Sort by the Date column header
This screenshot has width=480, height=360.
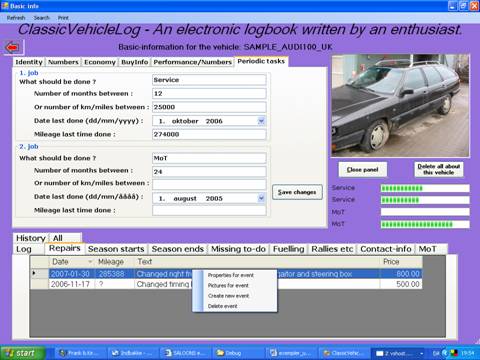pos(72,262)
